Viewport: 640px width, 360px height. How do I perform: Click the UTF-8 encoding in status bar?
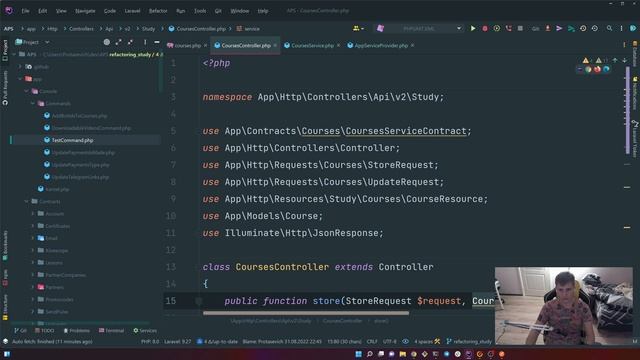click(x=389, y=341)
